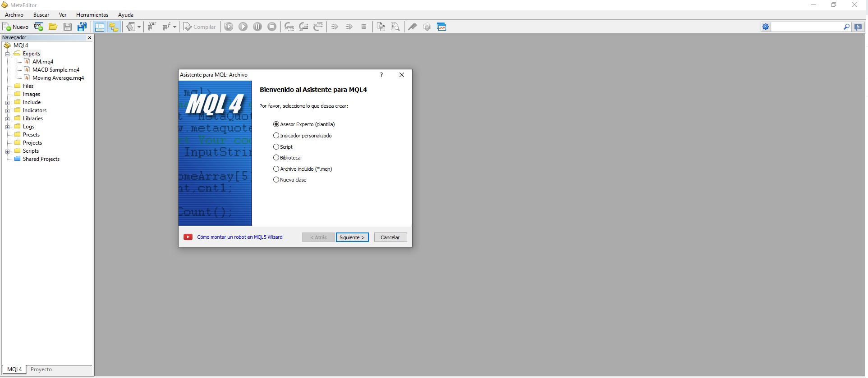Select the Indicador personalizado option

[x=276, y=136]
